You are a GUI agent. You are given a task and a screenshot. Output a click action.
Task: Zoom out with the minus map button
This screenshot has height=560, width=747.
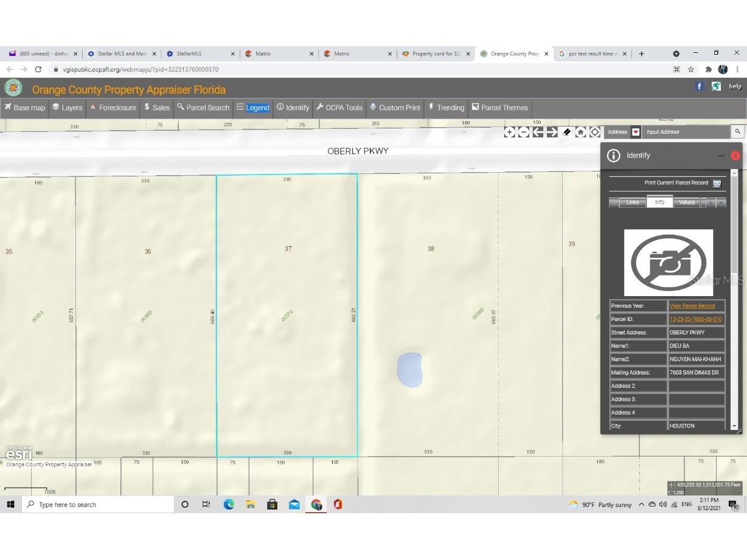(x=524, y=132)
